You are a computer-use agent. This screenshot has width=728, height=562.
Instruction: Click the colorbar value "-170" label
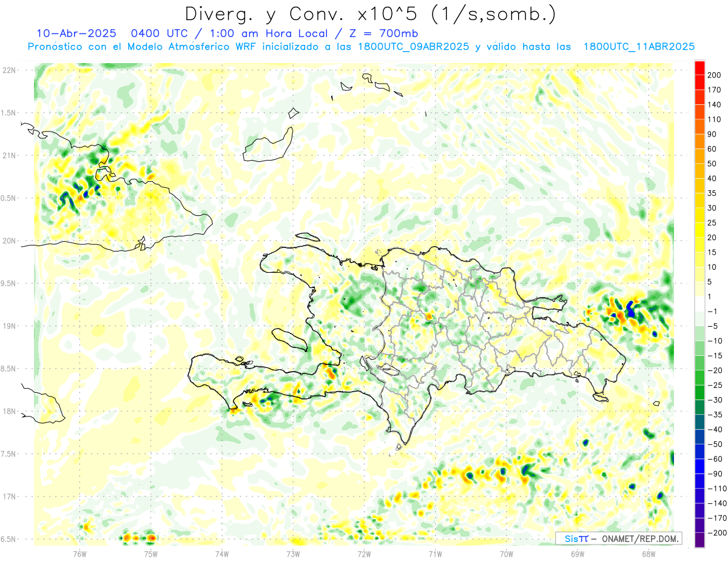(716, 518)
